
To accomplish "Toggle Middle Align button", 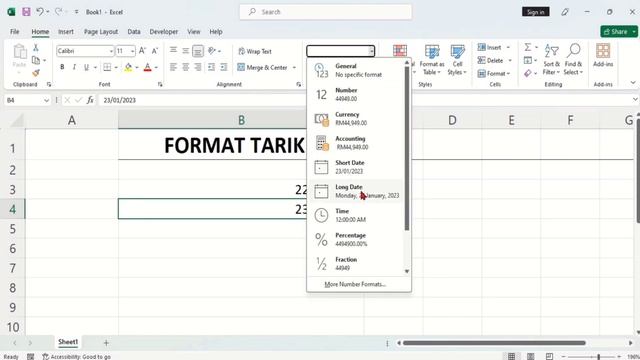I will tap(186, 51).
